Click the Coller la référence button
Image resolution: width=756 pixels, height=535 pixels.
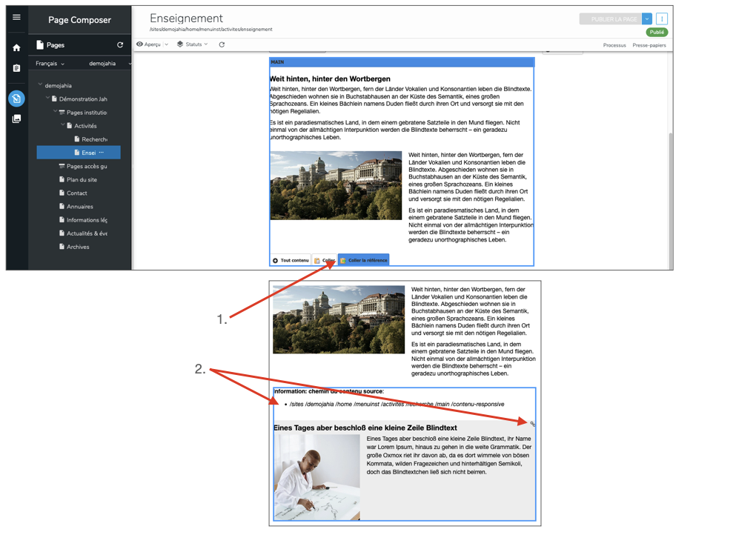point(363,261)
